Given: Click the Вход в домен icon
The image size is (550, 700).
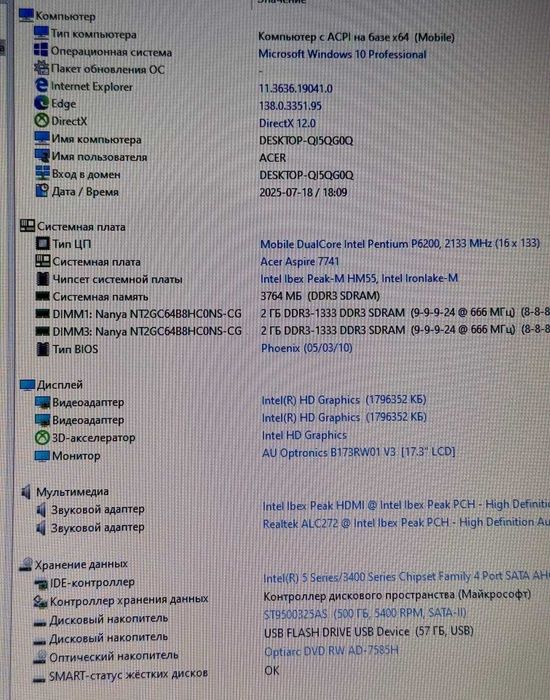Looking at the screenshot, I should [x=42, y=173].
